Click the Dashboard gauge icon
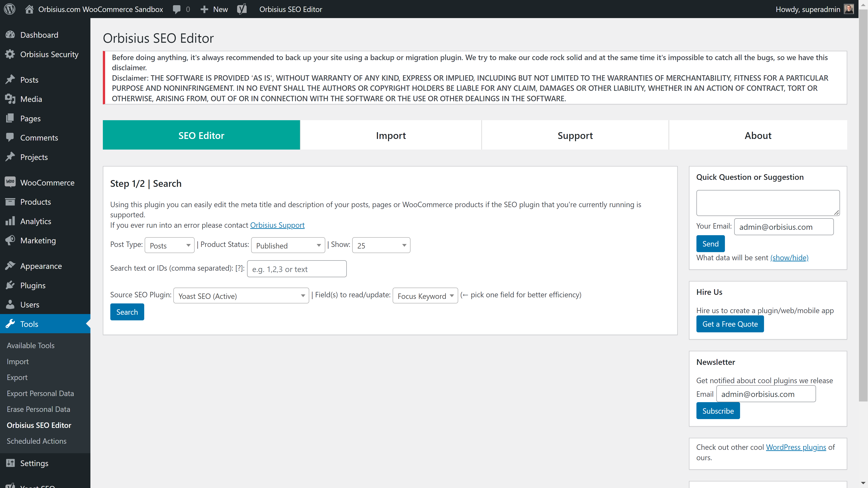Image resolution: width=868 pixels, height=488 pixels. [10, 35]
